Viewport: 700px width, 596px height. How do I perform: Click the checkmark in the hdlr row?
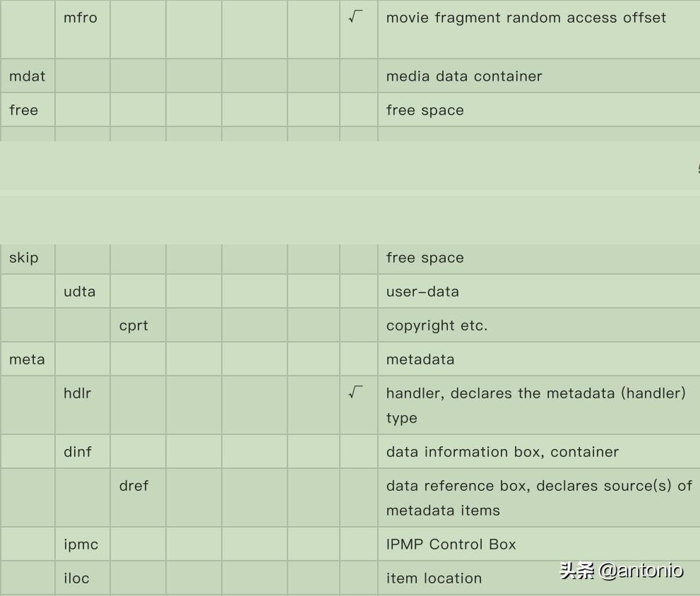(x=356, y=392)
